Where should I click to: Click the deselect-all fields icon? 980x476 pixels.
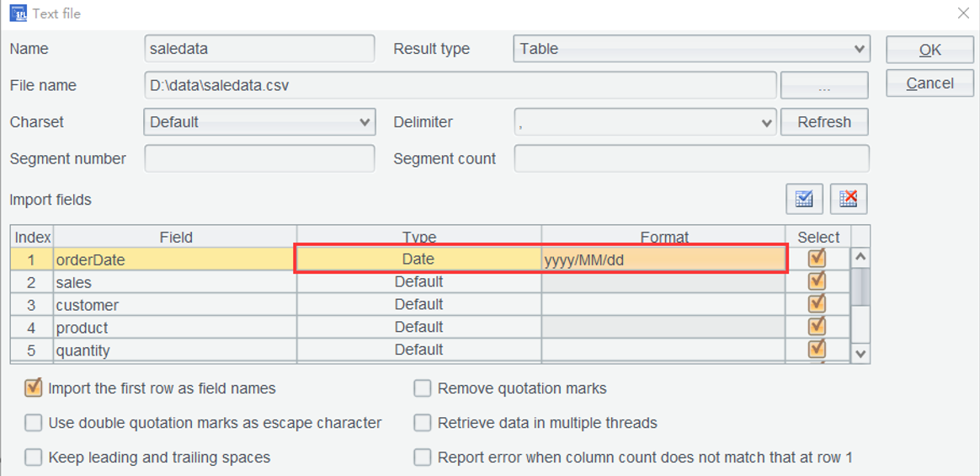(x=848, y=200)
